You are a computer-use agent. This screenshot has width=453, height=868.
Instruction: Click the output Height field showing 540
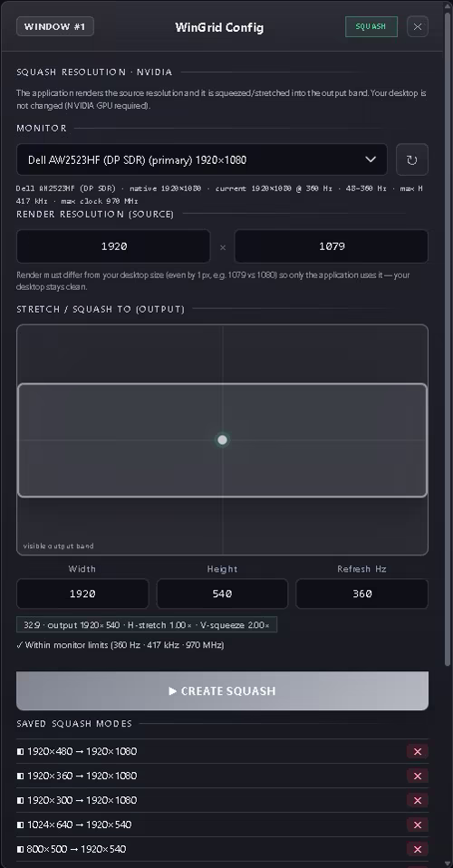222,593
